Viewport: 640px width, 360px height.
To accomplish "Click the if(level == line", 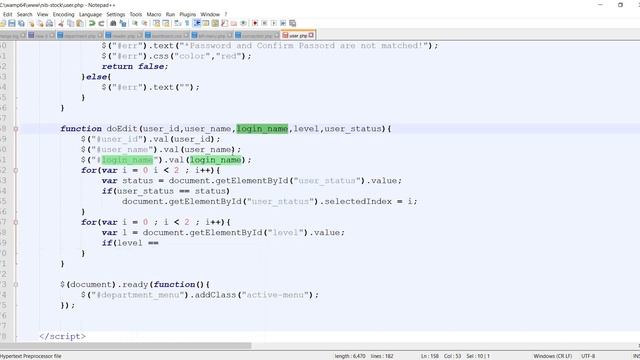I will pyautogui.click(x=130, y=243).
